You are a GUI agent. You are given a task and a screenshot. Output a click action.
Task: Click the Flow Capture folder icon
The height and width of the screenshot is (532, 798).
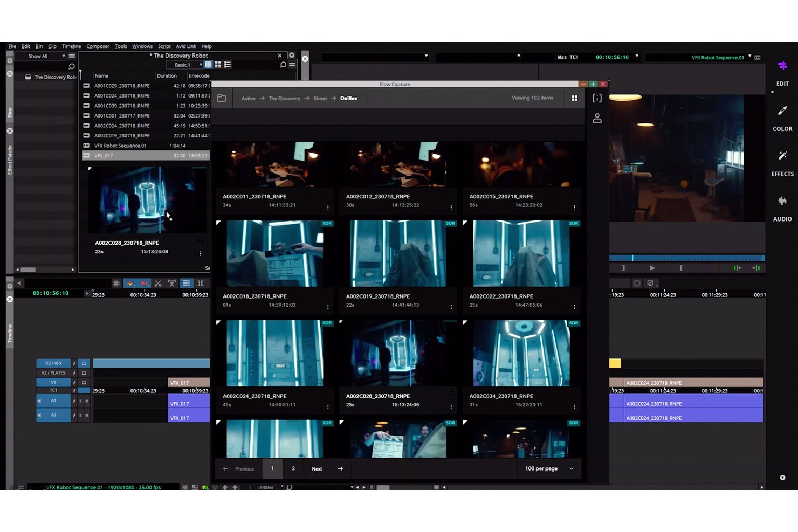pyautogui.click(x=222, y=98)
